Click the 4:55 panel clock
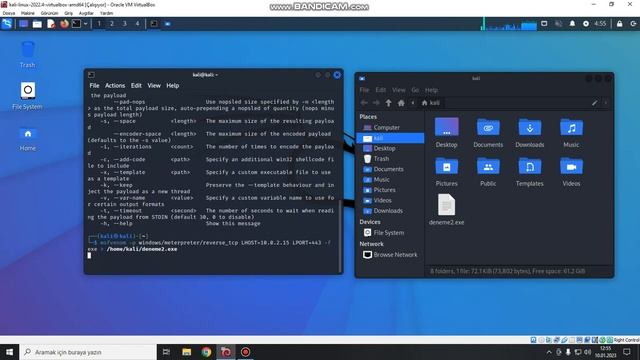This screenshot has width=640, height=360. (600, 24)
